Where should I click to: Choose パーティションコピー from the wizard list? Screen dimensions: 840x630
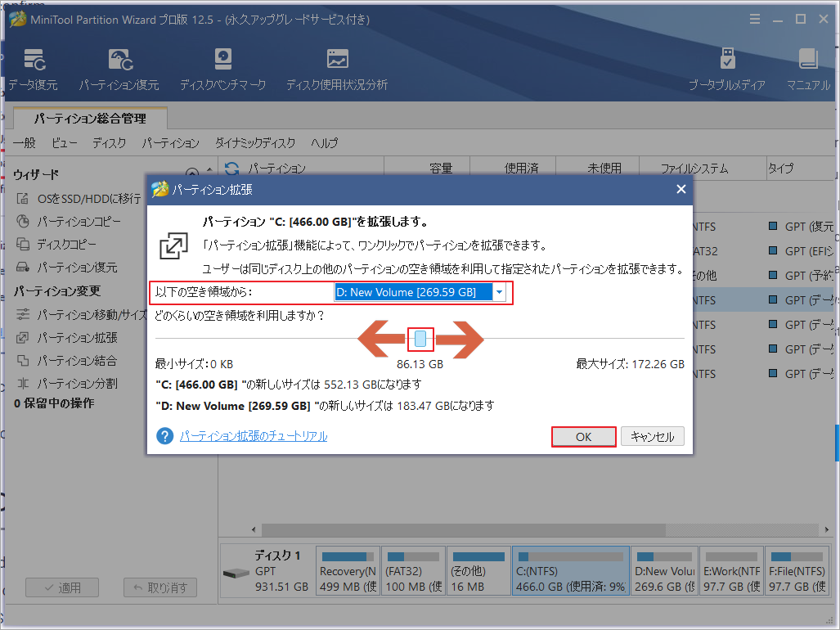coord(74,221)
